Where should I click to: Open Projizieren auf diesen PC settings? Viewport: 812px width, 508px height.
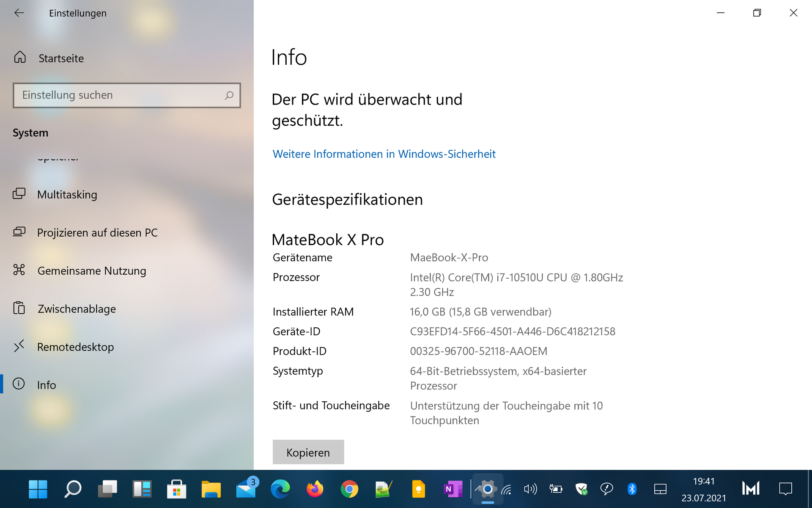[x=97, y=232]
